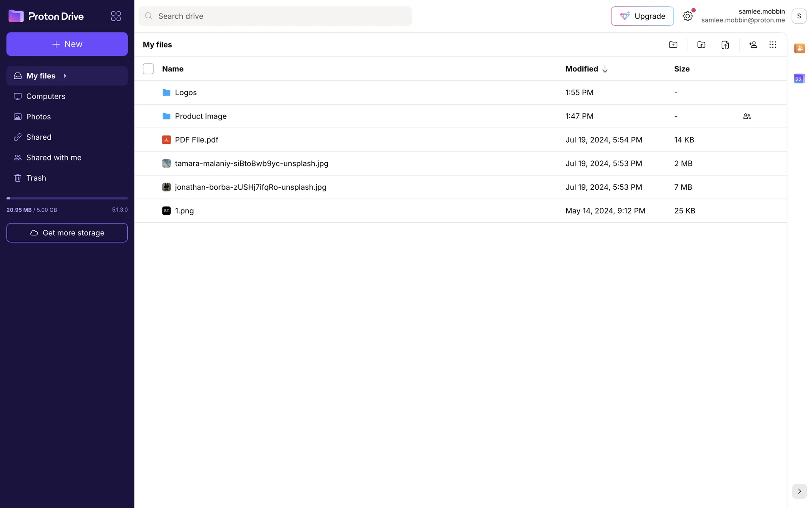
Task: Click the share/add user toolbar icon
Action: tap(753, 45)
